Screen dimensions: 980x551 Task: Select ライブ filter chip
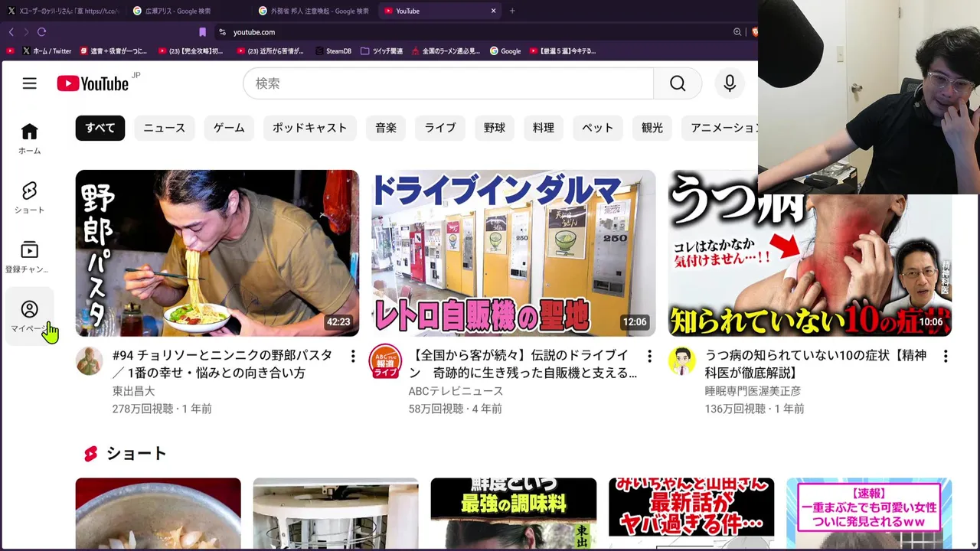(440, 128)
